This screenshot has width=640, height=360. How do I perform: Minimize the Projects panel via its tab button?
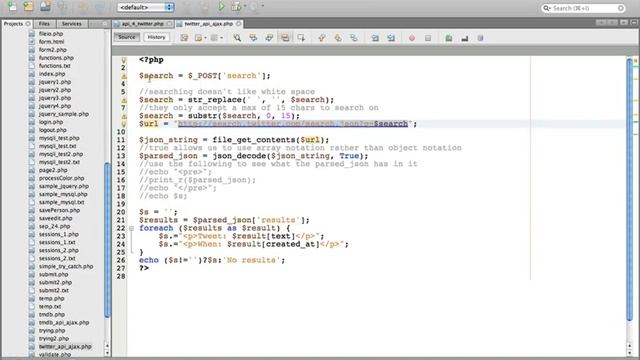tap(104, 24)
